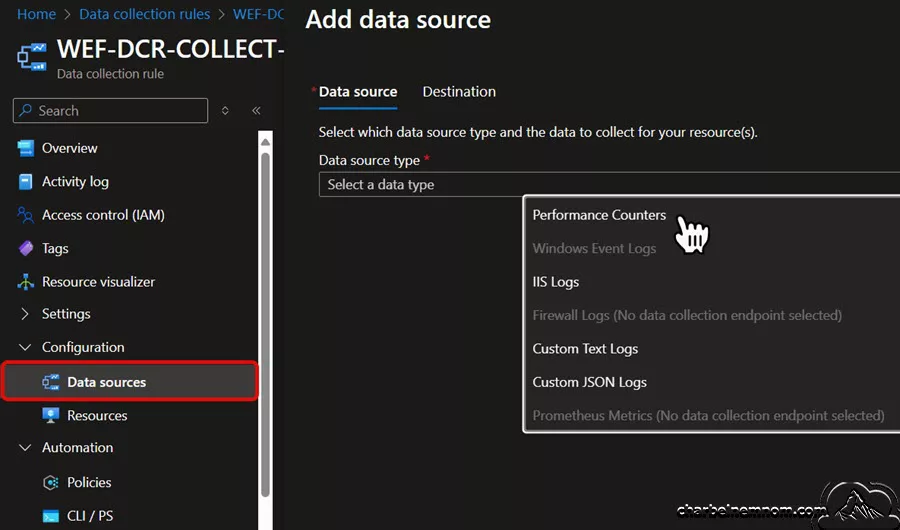This screenshot has width=900, height=530.
Task: Click the sidebar vertical scrollbar
Action: click(265, 324)
